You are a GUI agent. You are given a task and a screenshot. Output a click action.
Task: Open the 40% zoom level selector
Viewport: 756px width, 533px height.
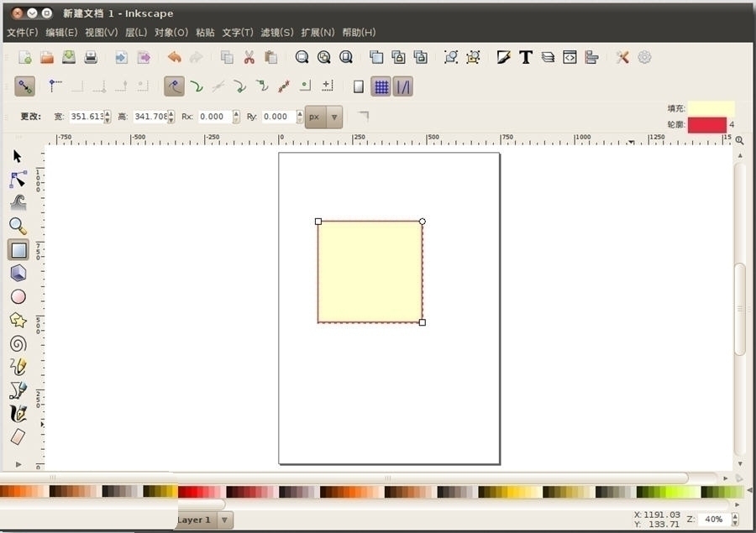(715, 519)
